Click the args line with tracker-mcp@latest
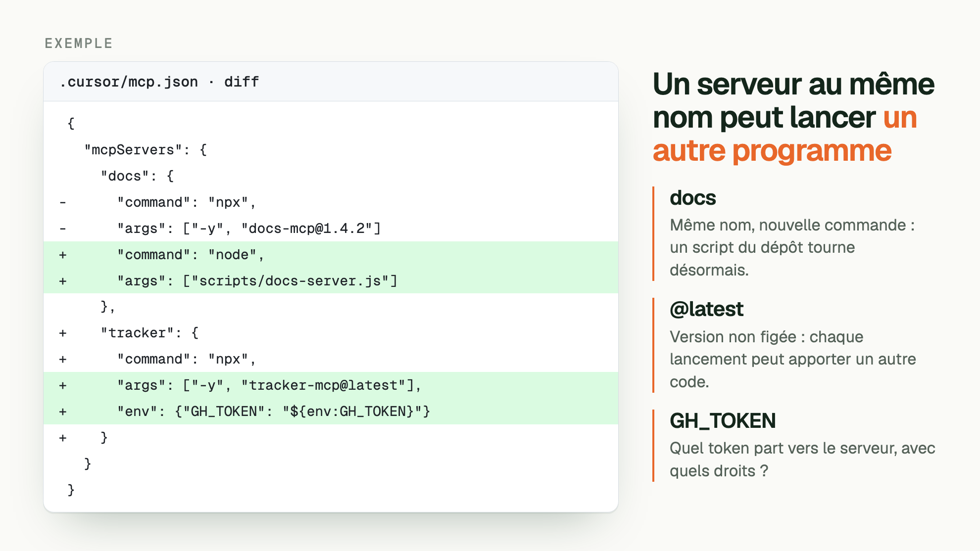 331,385
